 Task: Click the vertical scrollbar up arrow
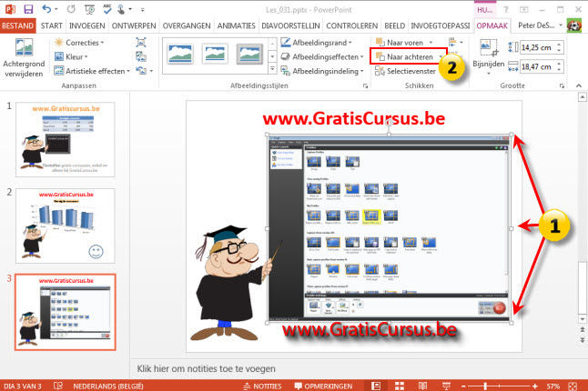582,97
